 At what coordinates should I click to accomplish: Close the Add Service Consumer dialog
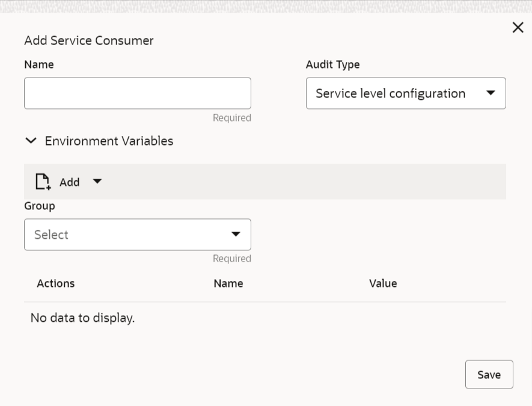pos(518,27)
